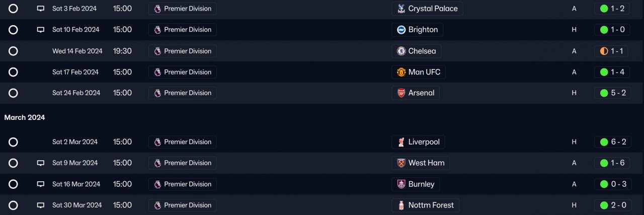Image resolution: width=644 pixels, height=215 pixels.
Task: Open the Nottm Forest opponent link
Action: coord(431,205)
